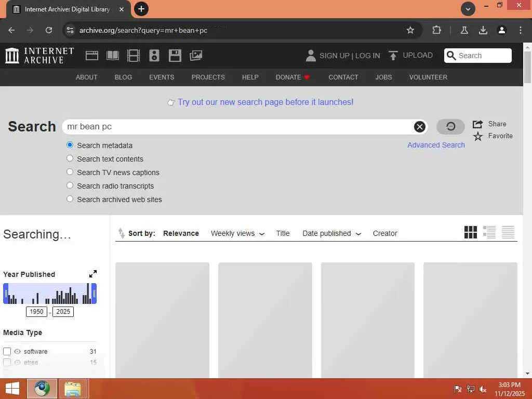Screen dimensions: 532x399
Task: Reload the page
Action: pyautogui.click(x=49, y=30)
